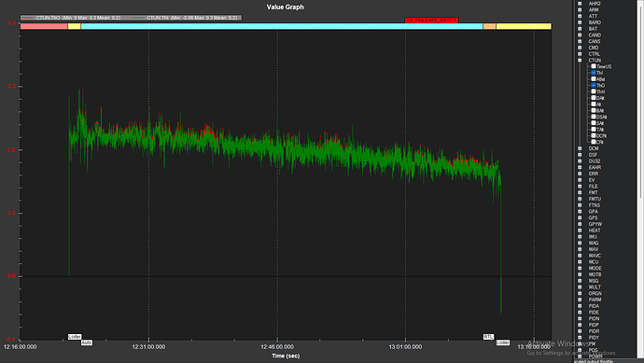Enable the DCRt field checkbox
The width and height of the screenshot is (644, 363).
pos(594,136)
